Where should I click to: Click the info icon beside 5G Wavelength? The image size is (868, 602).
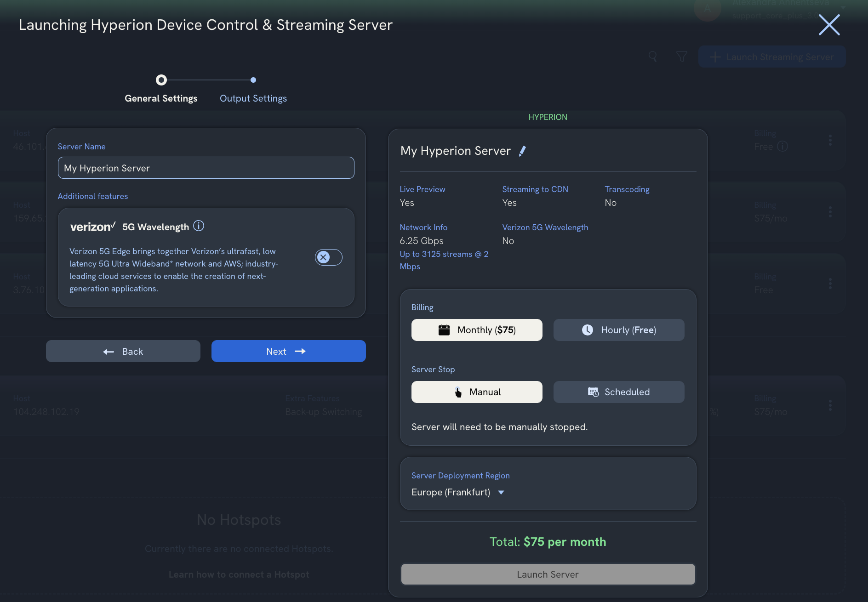click(199, 226)
